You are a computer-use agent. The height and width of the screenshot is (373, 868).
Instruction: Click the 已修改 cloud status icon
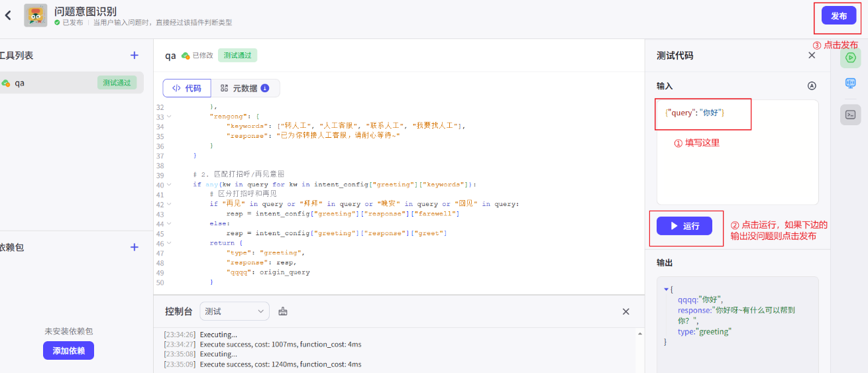tap(186, 56)
